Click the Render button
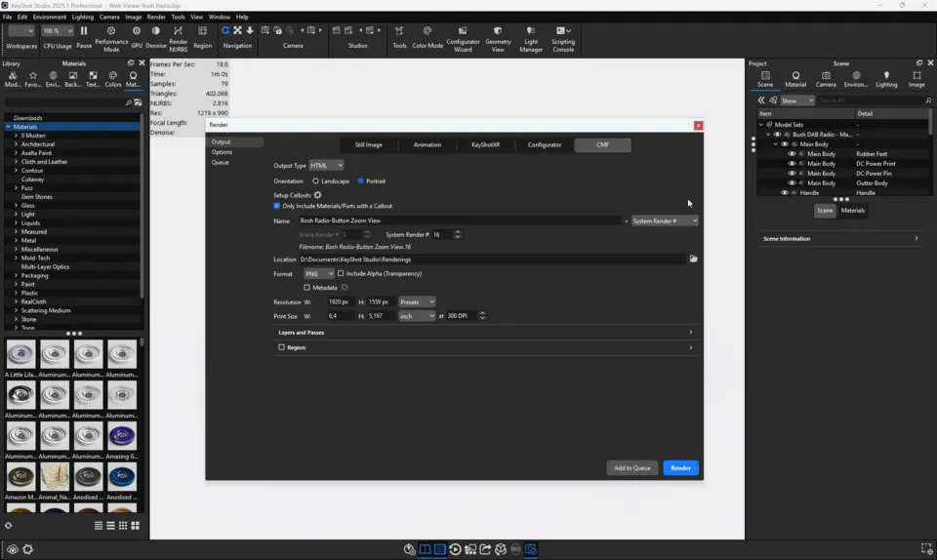This screenshot has width=937, height=560. (x=680, y=468)
